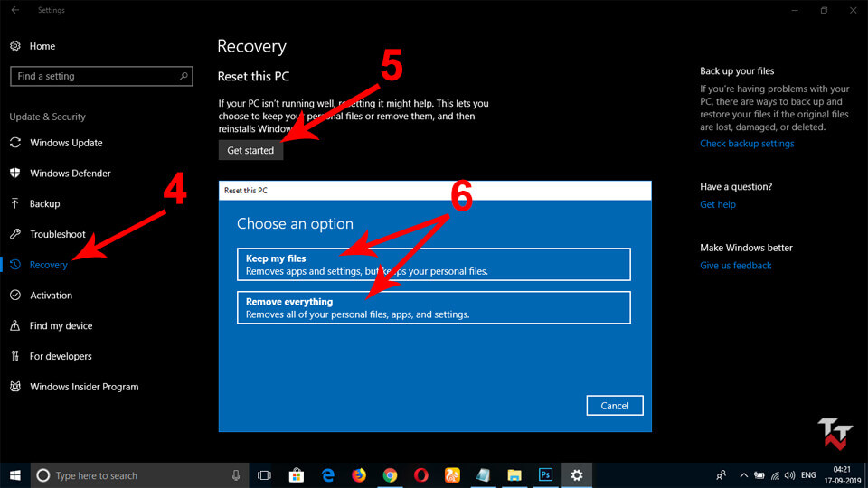Click the Windows Defender shield icon
The image size is (868, 488).
coord(15,174)
